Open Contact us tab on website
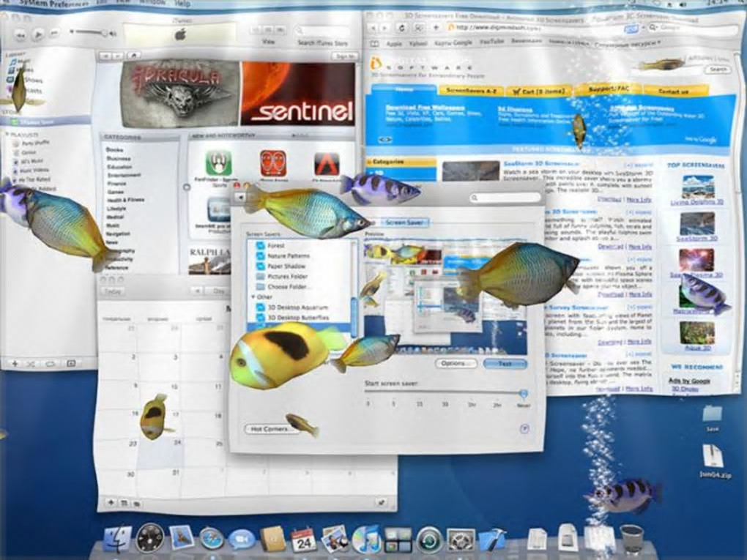Screen dimensions: 747x560 click(674, 91)
